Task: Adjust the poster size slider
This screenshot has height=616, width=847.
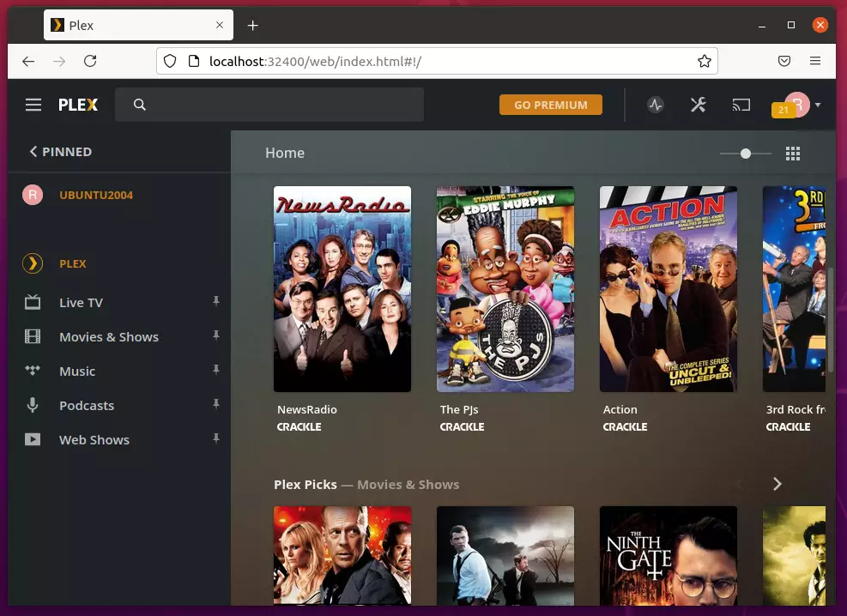Action: [746, 154]
